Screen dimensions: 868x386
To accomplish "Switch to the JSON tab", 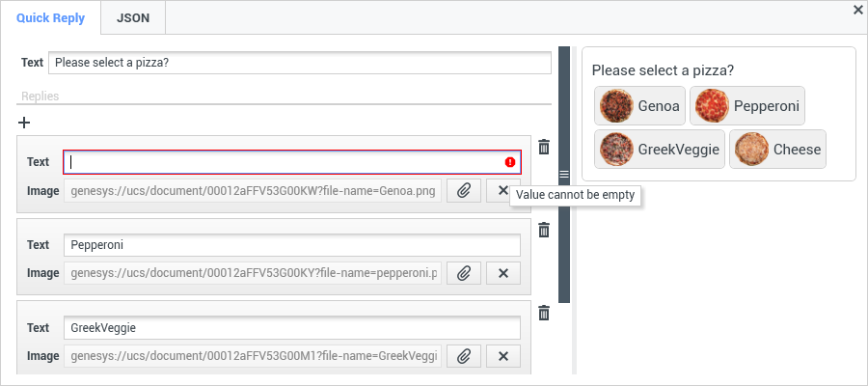I will point(132,17).
